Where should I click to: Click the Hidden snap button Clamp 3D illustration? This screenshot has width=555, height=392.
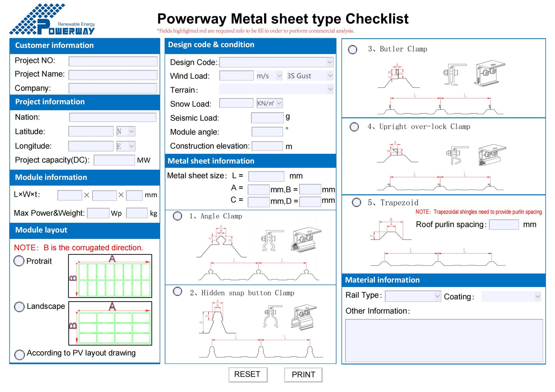click(x=304, y=317)
